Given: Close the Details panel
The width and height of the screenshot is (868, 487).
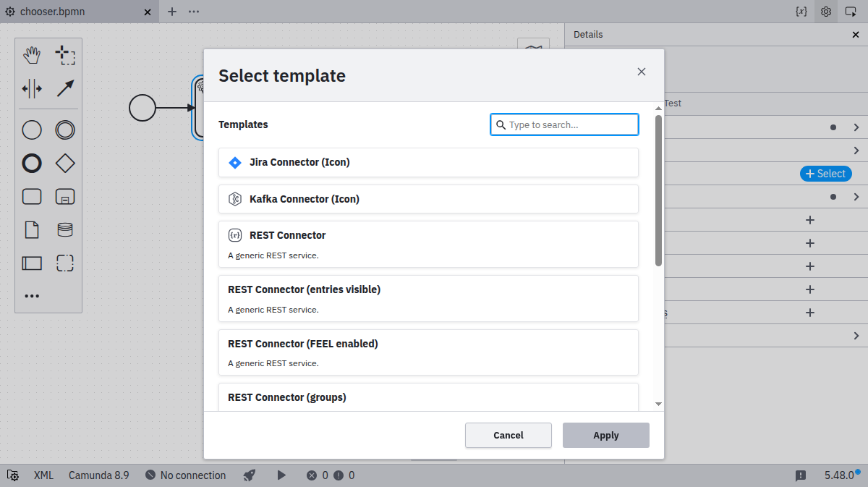Looking at the screenshot, I should click(856, 35).
